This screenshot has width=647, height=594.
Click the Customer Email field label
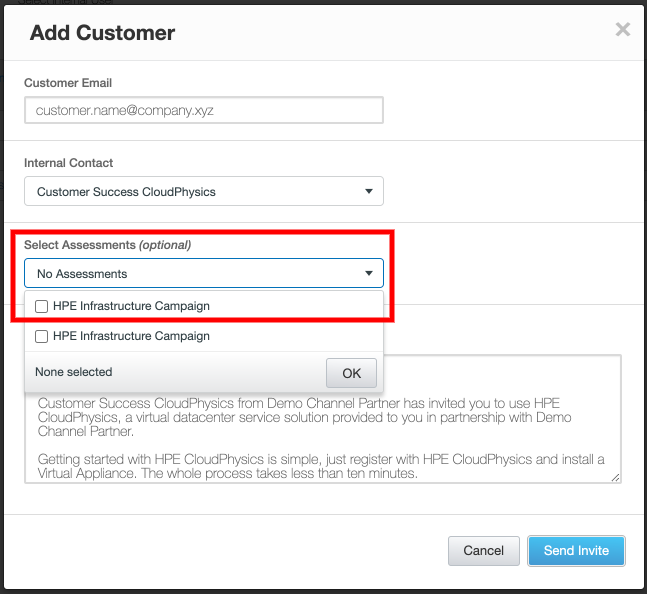pos(68,83)
